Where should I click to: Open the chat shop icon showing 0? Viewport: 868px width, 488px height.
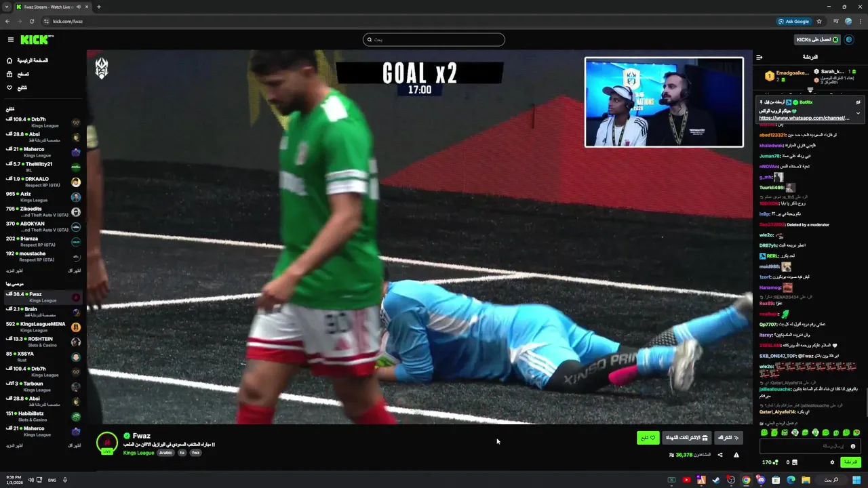[x=791, y=462]
